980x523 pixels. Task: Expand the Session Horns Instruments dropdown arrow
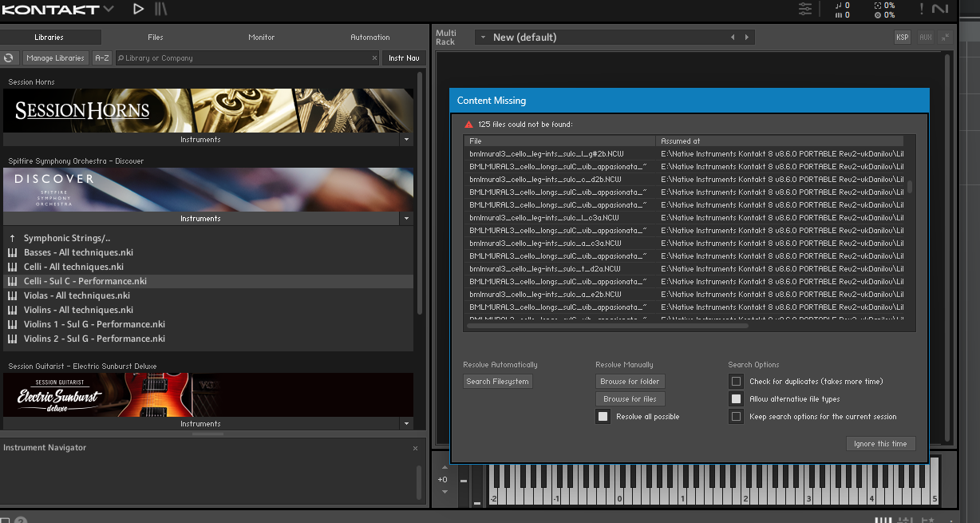pos(406,140)
